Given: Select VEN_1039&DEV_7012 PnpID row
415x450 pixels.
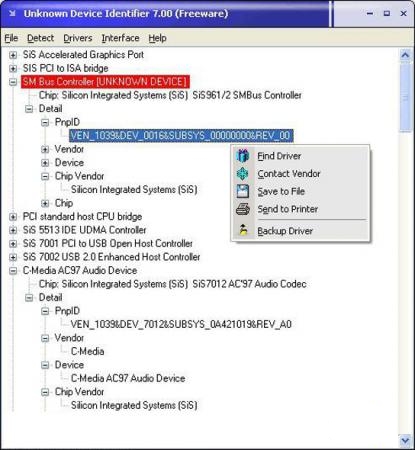Looking at the screenshot, I should 181,324.
